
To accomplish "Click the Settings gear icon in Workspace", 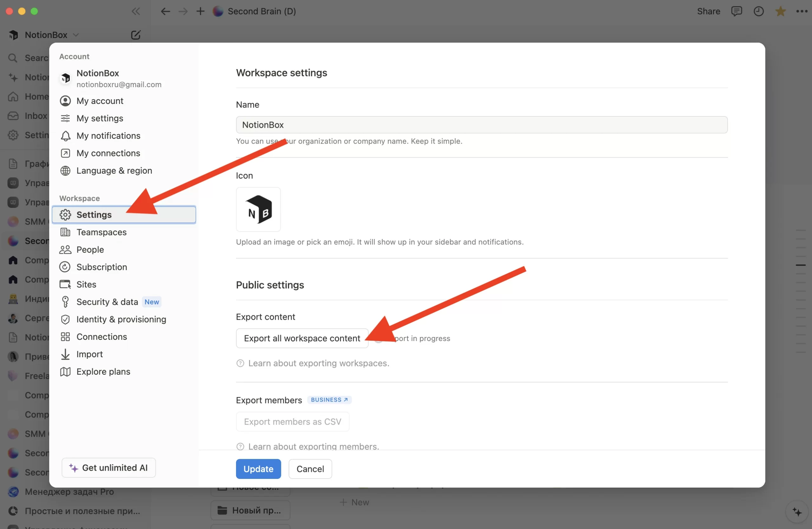I will click(65, 215).
